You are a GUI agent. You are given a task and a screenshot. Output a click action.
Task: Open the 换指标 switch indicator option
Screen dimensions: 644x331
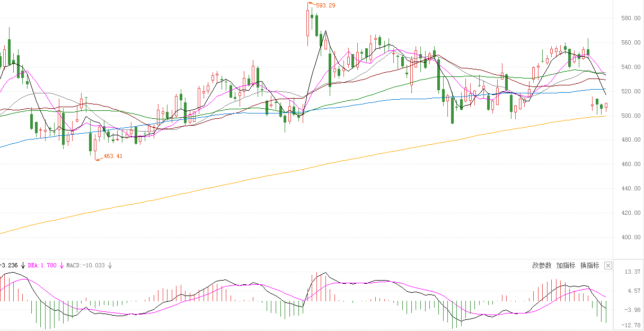click(589, 265)
